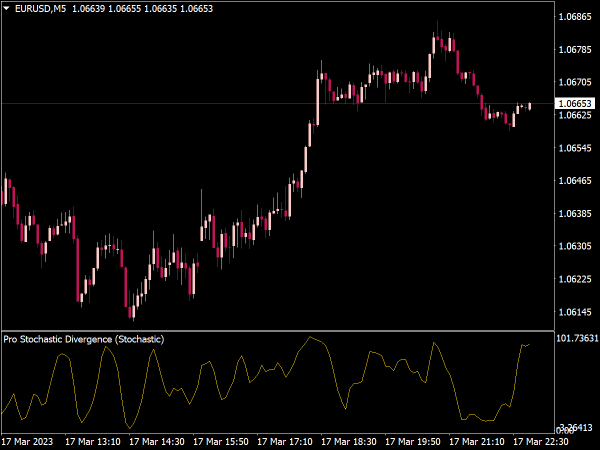Click the 1.06785 price scale label
600x450 pixels.
tap(575, 49)
